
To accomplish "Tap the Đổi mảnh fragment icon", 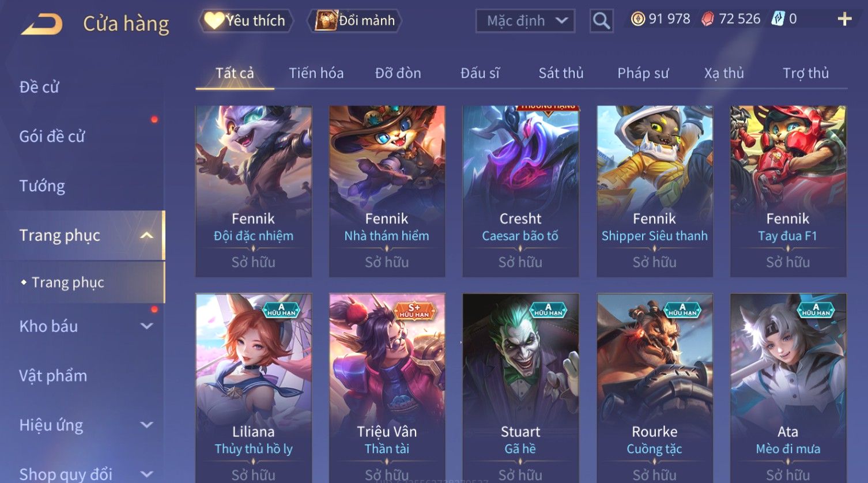I will click(326, 21).
